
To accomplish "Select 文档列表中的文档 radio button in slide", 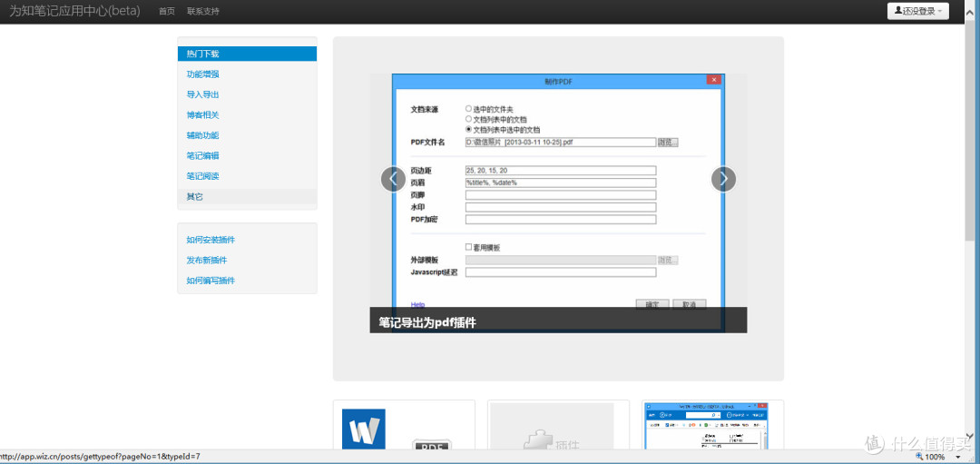I will pyautogui.click(x=469, y=119).
